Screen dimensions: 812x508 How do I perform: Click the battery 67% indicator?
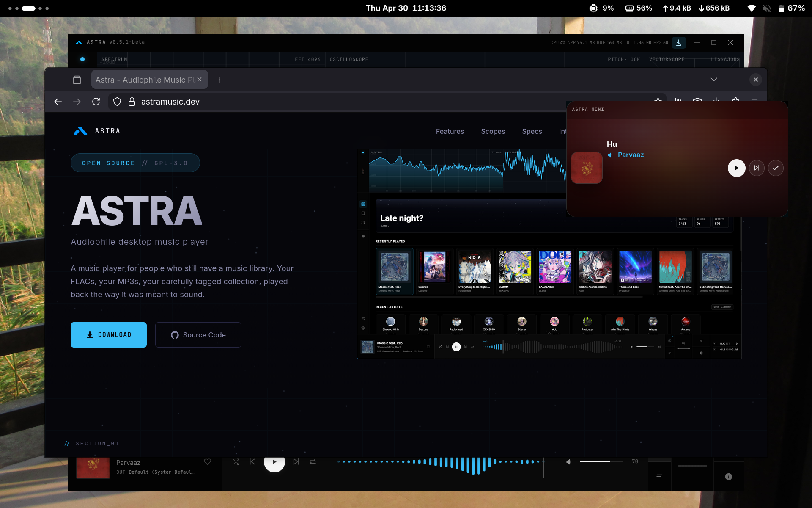(791, 8)
